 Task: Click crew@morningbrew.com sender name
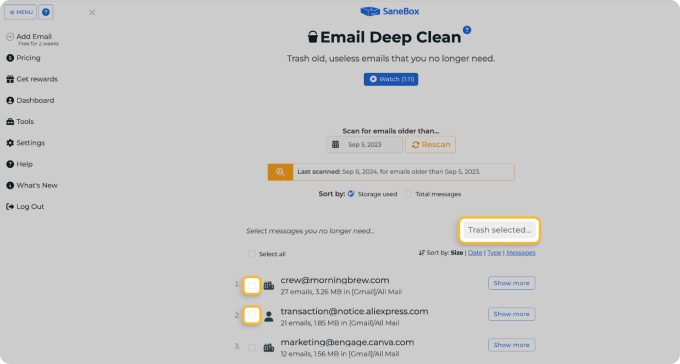coord(335,280)
